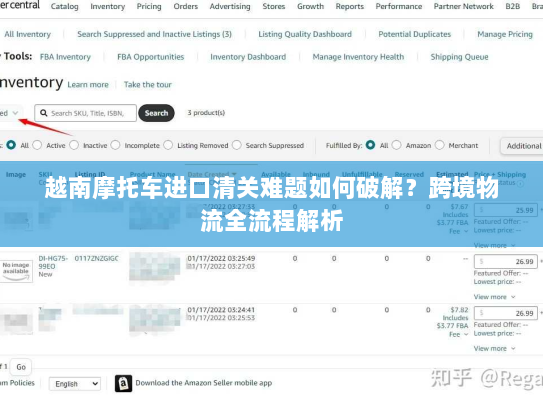Open the Potential Duplicates link
This screenshot has width=543, height=408.
[x=415, y=34]
